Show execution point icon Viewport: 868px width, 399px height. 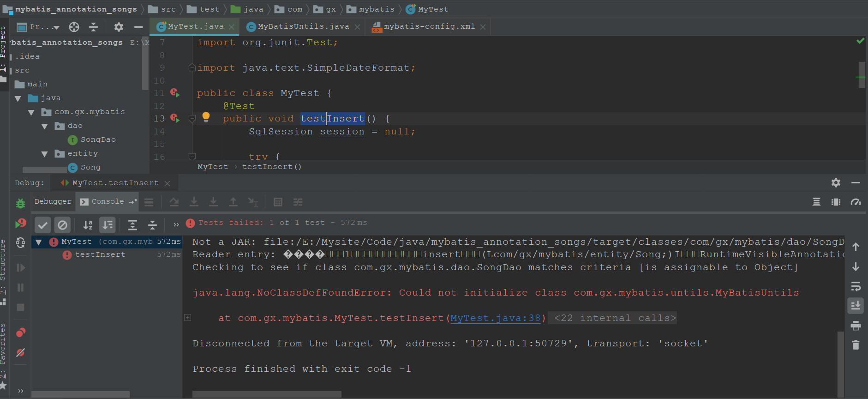149,202
